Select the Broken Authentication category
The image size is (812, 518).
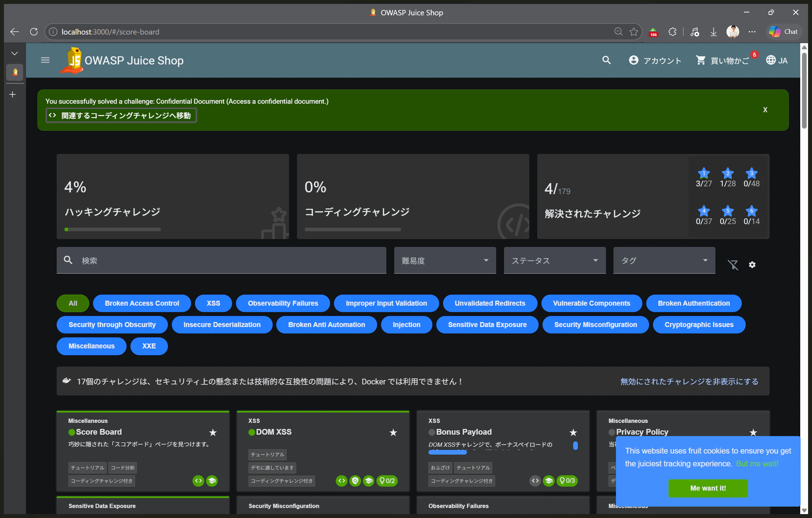[x=694, y=303]
